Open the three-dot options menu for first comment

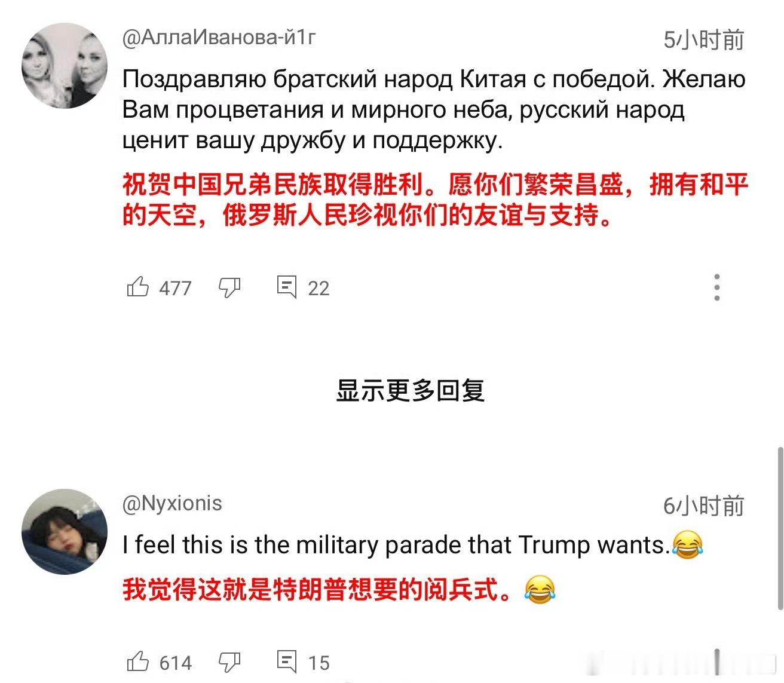tap(717, 287)
